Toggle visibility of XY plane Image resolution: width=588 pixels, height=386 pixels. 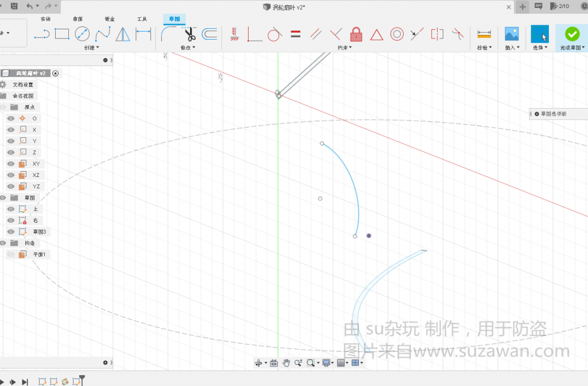(x=11, y=164)
